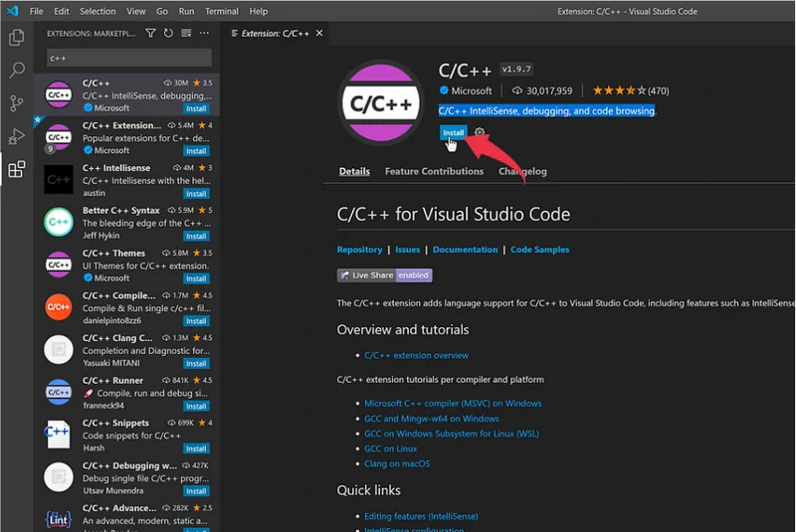Open the Search view in activity bar
The image size is (796, 532).
(16, 71)
